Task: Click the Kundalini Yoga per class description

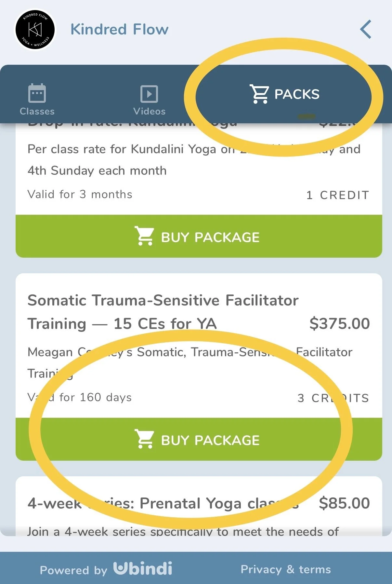Action: tap(194, 160)
